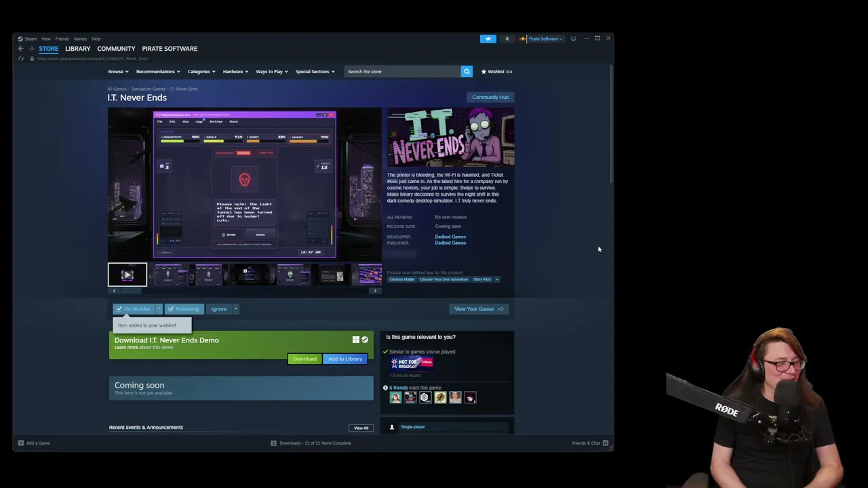Open the Recommendations dropdown

(158, 71)
